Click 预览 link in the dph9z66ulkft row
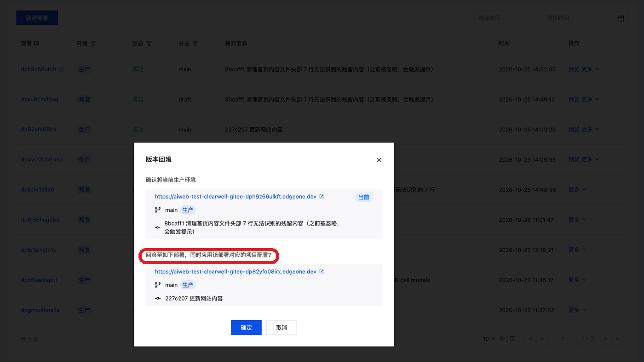 (x=574, y=69)
